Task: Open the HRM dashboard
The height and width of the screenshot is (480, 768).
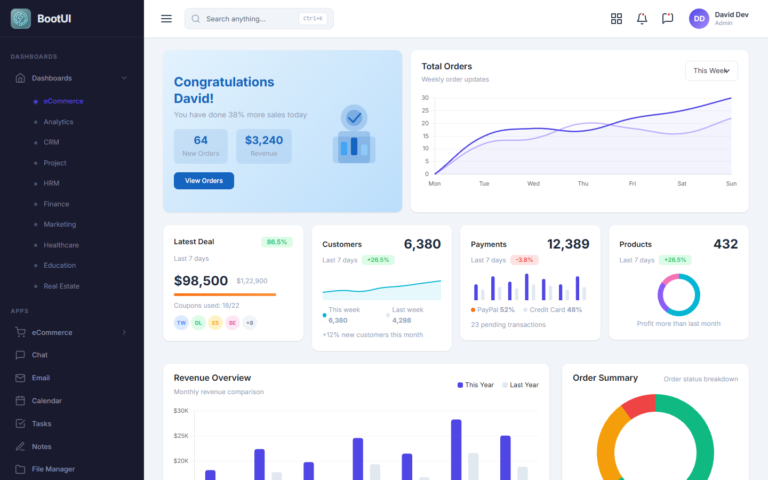Action: tap(51, 183)
